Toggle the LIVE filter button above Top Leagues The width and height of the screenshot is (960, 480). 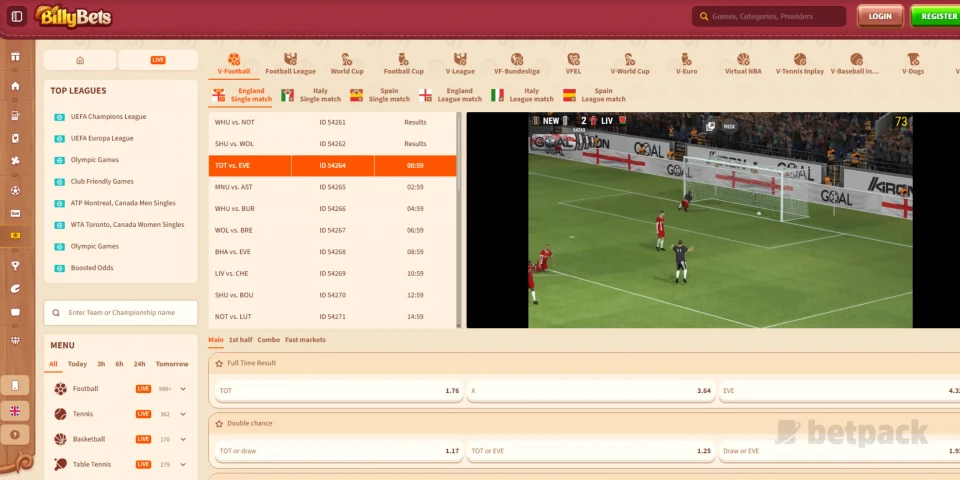point(157,60)
